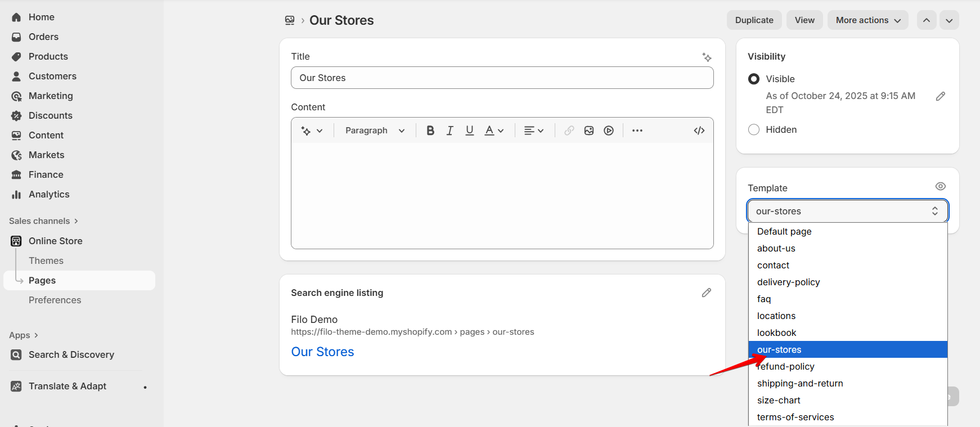
Task: Open the Paragraph style dropdown
Action: (375, 131)
